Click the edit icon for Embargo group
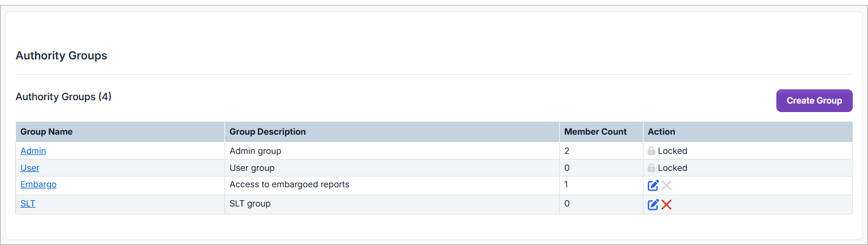 [x=653, y=186]
